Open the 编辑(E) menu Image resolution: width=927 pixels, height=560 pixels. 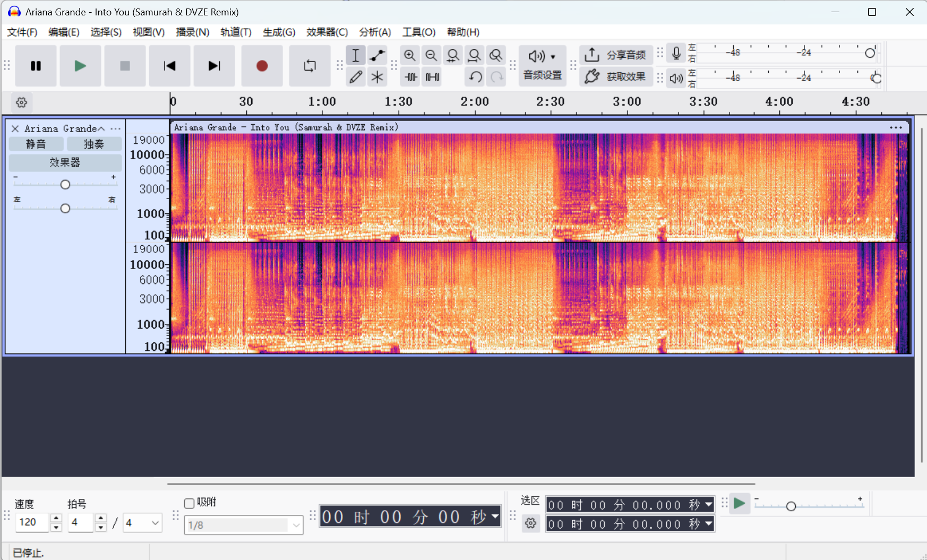[64, 32]
